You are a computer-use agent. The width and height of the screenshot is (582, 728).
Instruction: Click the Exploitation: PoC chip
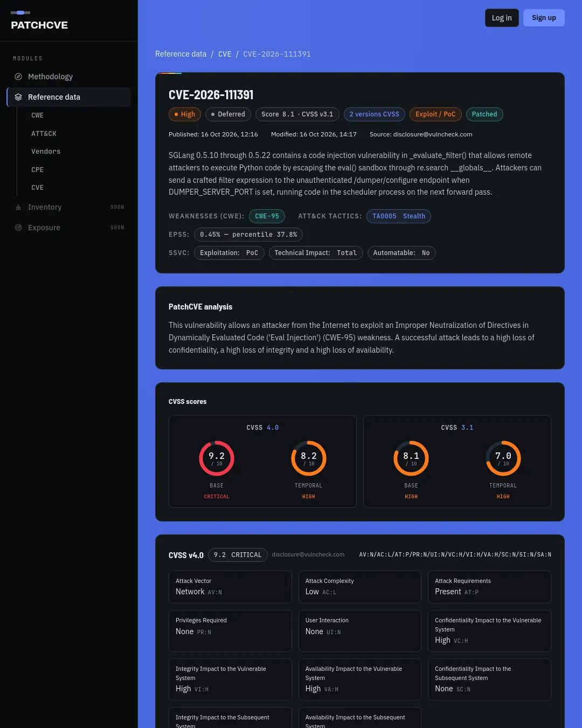click(229, 253)
